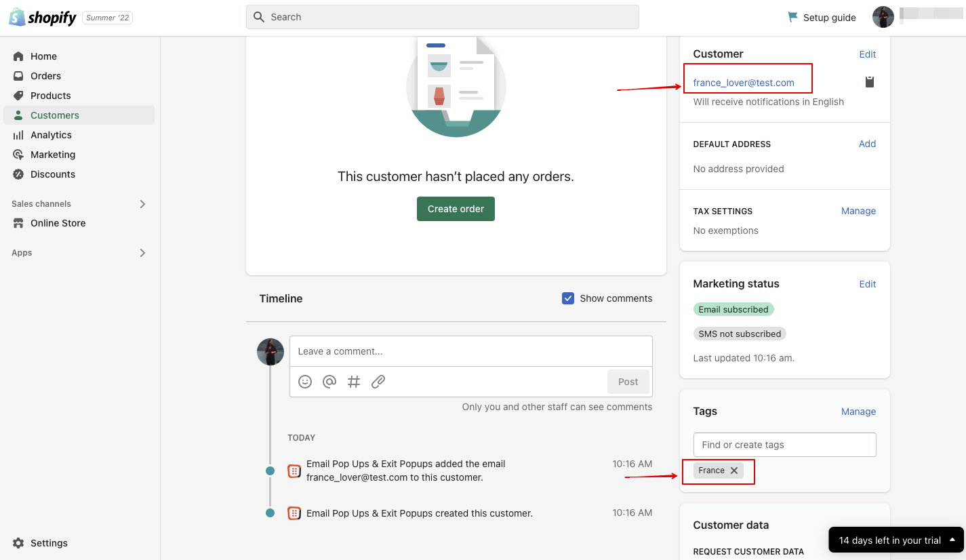Click the Shopify logo
966x560 pixels.
click(x=43, y=18)
